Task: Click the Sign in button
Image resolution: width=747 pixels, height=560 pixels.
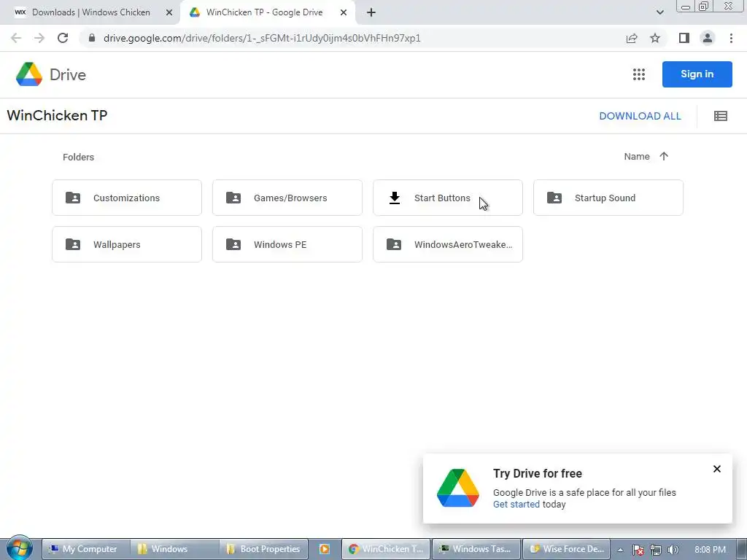Action: pyautogui.click(x=697, y=74)
